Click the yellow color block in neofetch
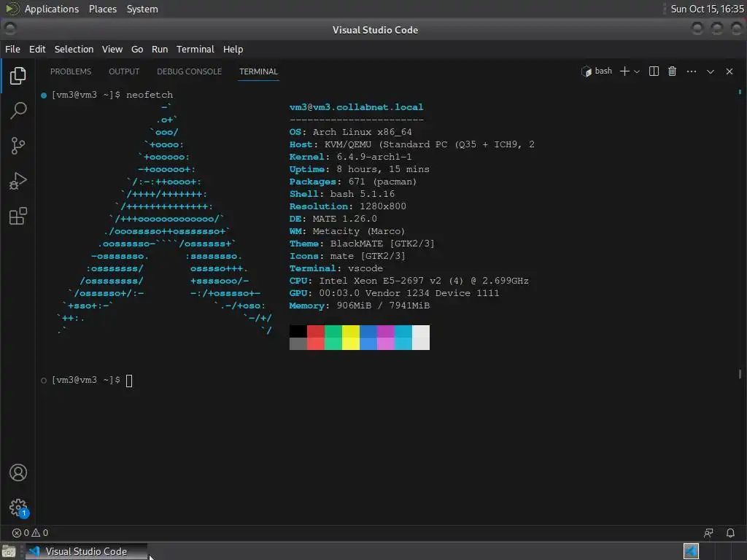This screenshot has width=747, height=560. (351, 338)
